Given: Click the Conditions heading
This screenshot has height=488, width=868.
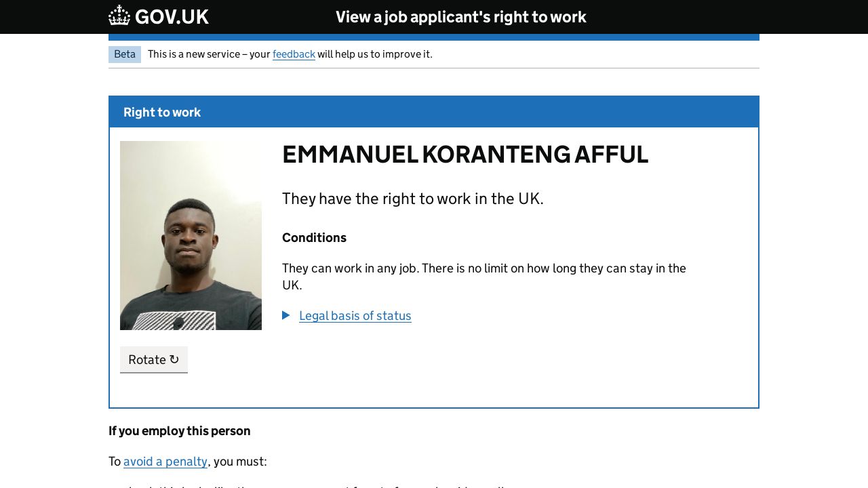Looking at the screenshot, I should pos(314,238).
